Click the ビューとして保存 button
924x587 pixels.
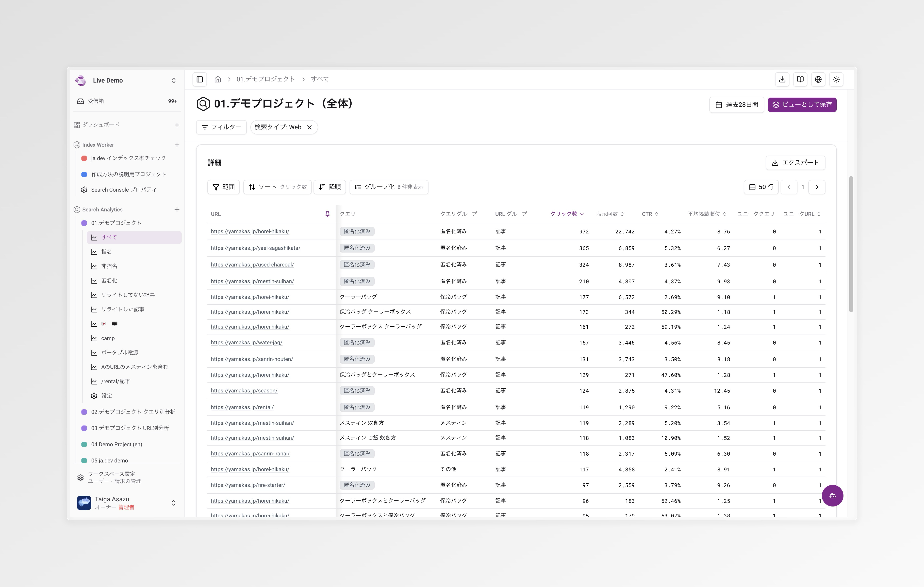[802, 105]
